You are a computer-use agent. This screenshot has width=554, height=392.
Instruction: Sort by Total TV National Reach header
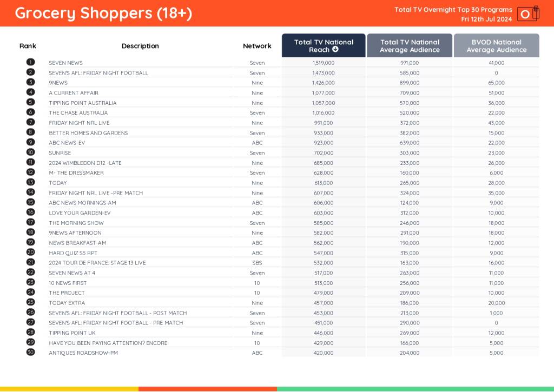323,45
